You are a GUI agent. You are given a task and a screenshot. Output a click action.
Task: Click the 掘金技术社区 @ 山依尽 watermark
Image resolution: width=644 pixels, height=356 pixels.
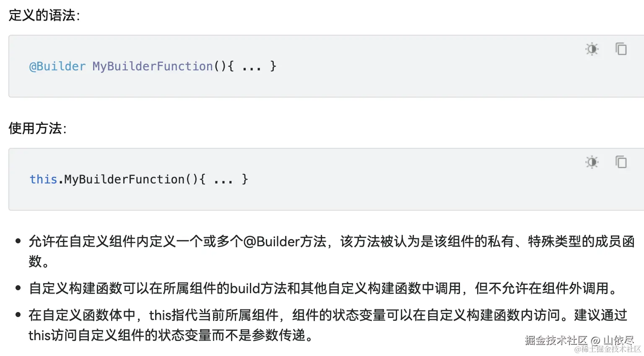tap(579, 340)
